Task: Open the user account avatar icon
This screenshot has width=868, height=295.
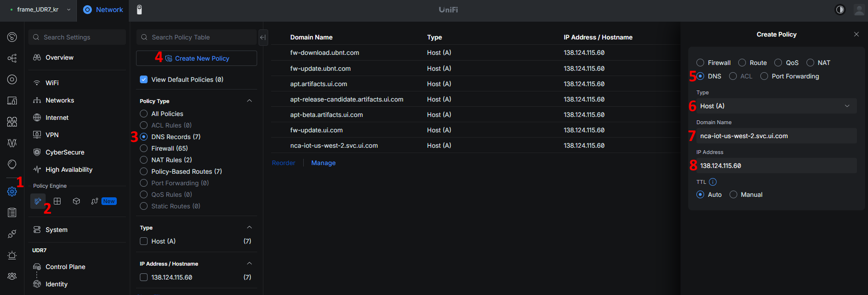Action: click(859, 10)
